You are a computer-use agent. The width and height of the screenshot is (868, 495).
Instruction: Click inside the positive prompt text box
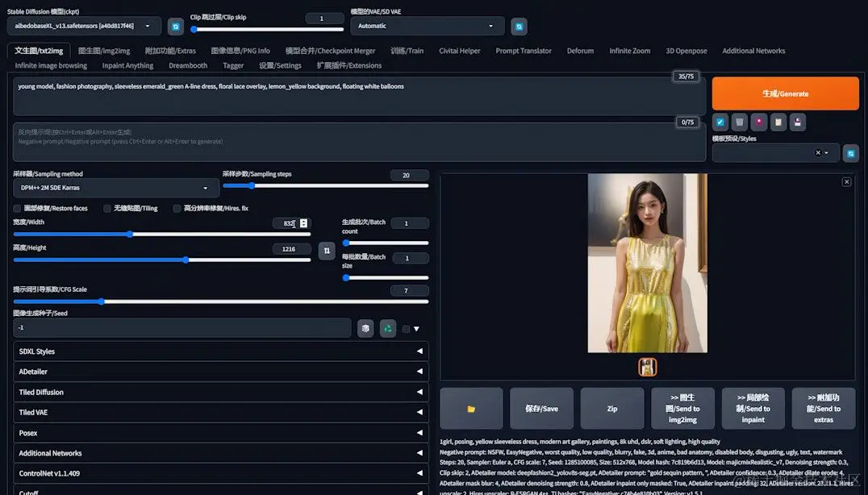pyautogui.click(x=359, y=96)
